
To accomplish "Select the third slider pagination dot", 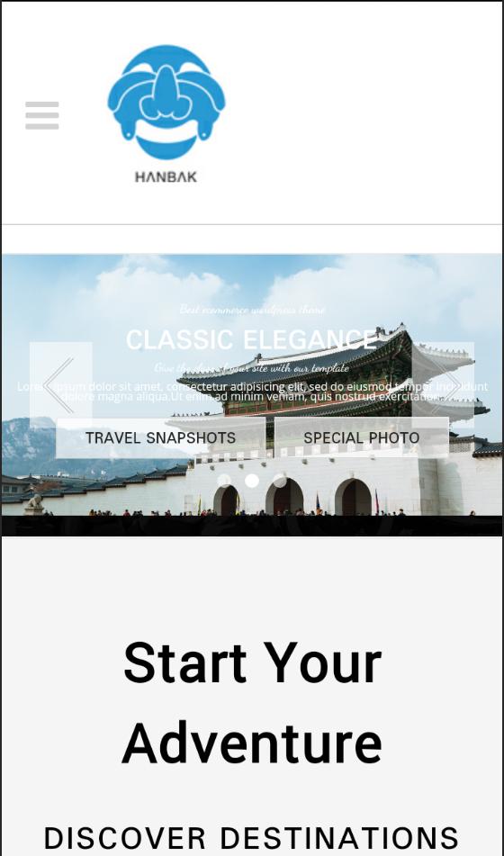I will click(x=280, y=481).
